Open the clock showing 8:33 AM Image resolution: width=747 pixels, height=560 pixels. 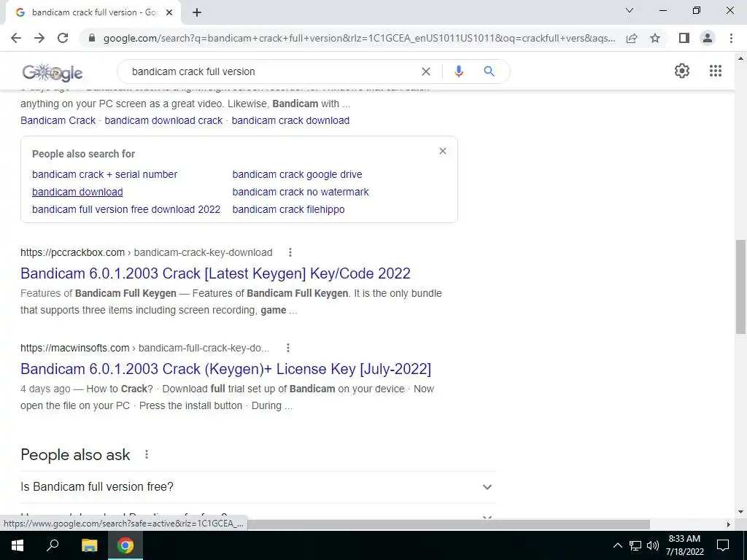(x=684, y=545)
